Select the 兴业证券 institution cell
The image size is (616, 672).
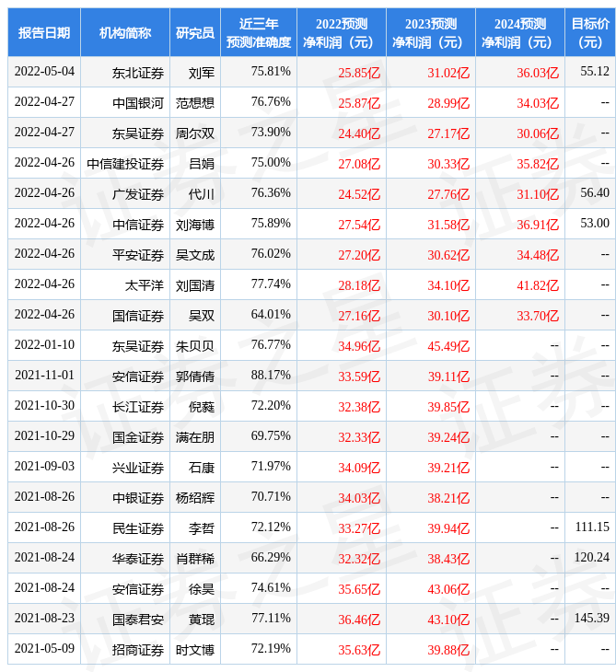pos(138,468)
